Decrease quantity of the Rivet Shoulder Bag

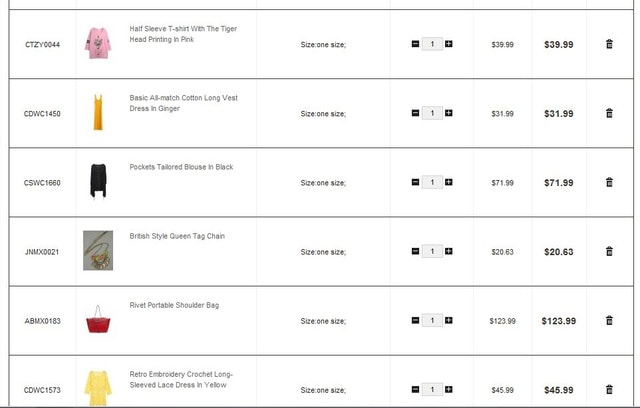[415, 320]
